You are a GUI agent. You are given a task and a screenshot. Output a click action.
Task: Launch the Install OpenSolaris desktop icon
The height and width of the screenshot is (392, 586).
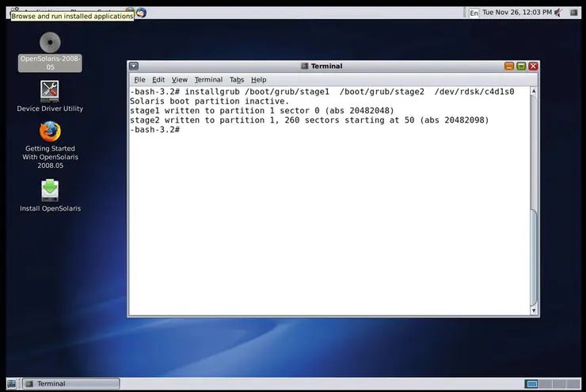(50, 190)
